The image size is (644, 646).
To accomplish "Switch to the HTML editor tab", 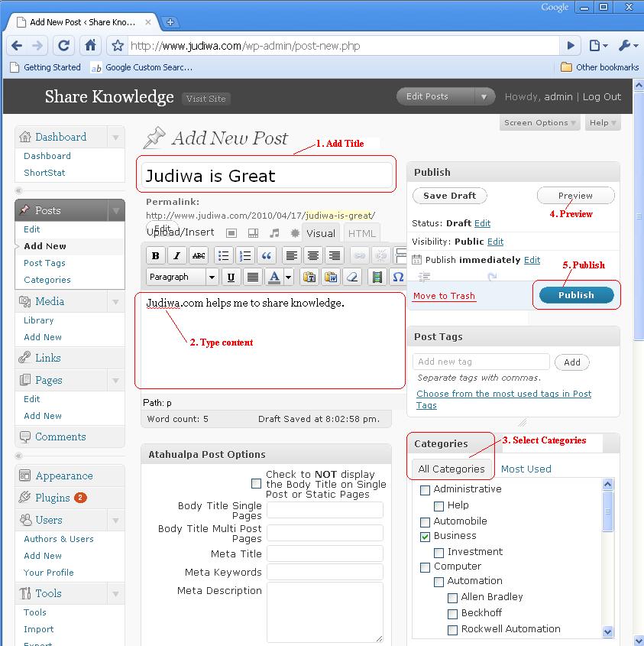I will (x=361, y=234).
